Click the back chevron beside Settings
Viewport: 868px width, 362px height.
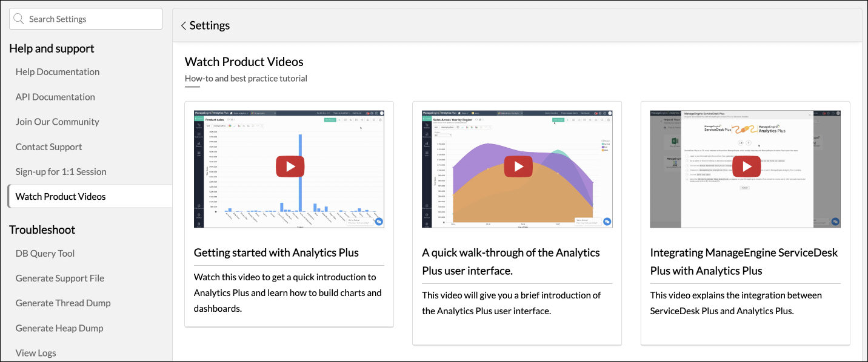coord(183,25)
